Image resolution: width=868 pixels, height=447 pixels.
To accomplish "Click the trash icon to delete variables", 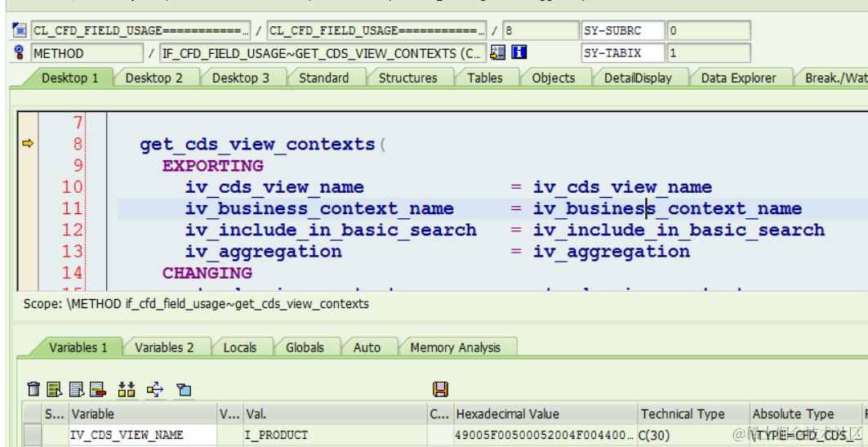I will point(33,390).
